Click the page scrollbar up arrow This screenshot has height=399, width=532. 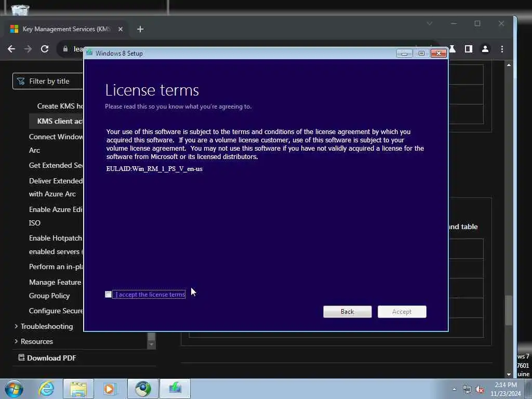509,65
